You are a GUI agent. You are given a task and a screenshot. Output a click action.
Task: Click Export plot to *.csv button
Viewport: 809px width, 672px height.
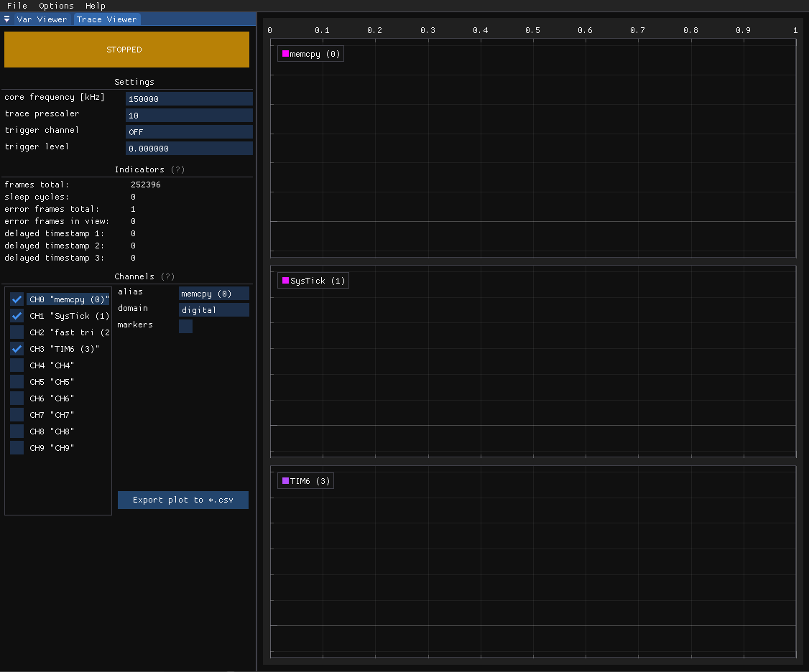click(x=183, y=500)
